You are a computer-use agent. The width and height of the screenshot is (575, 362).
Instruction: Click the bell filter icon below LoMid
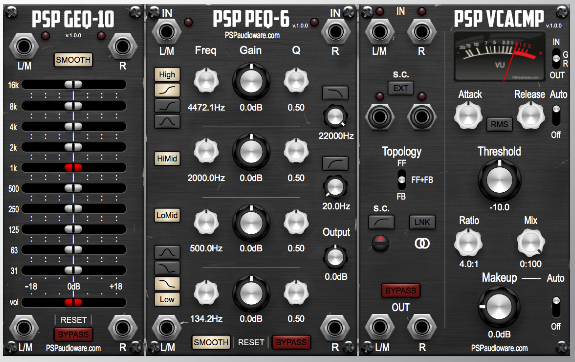click(x=167, y=252)
